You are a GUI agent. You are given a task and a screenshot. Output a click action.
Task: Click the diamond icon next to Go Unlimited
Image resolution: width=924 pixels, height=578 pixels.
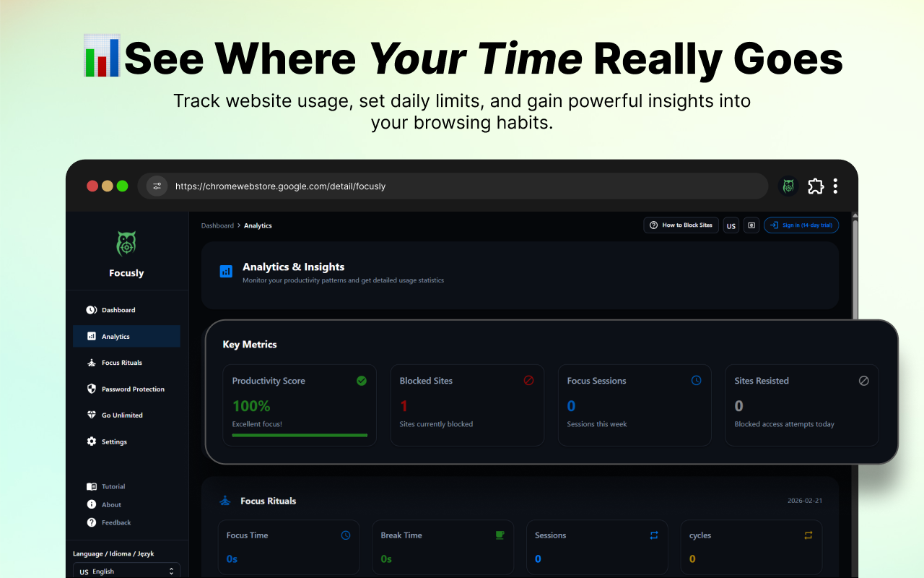pos(92,415)
